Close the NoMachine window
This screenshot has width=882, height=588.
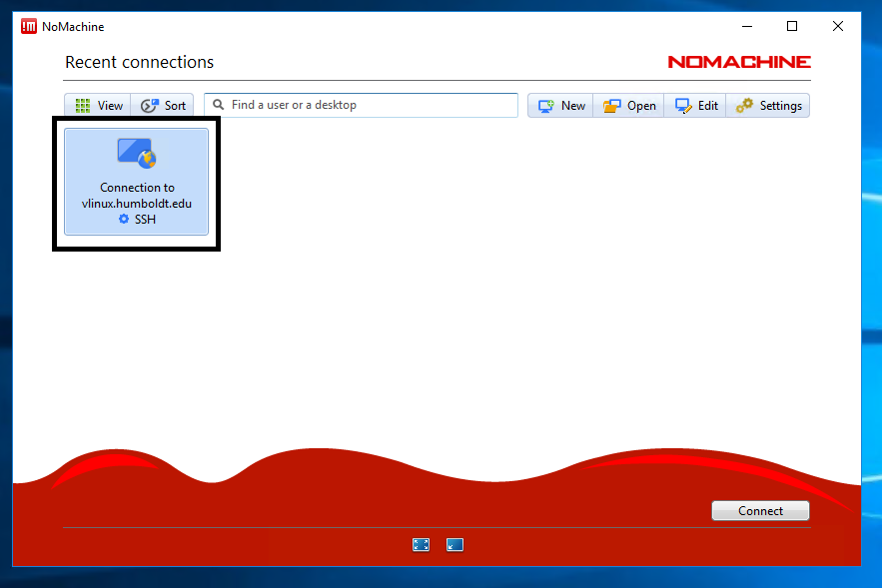click(x=838, y=26)
